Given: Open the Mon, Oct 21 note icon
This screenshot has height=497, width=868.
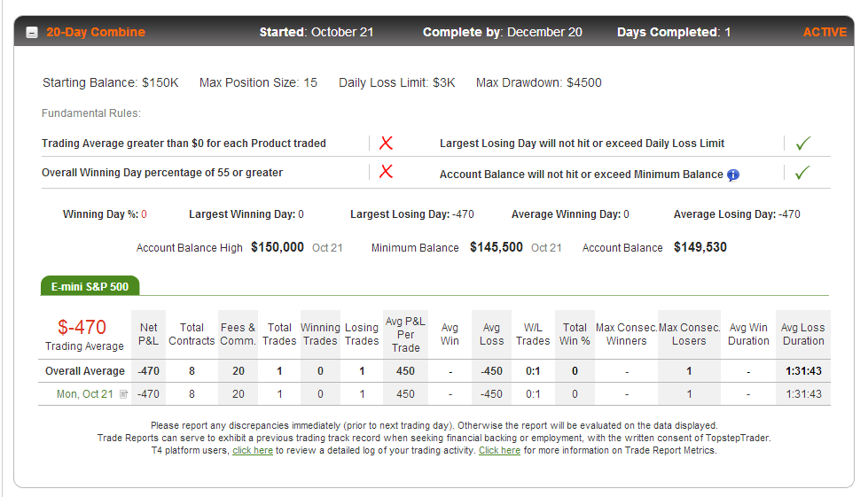Looking at the screenshot, I should 124,394.
